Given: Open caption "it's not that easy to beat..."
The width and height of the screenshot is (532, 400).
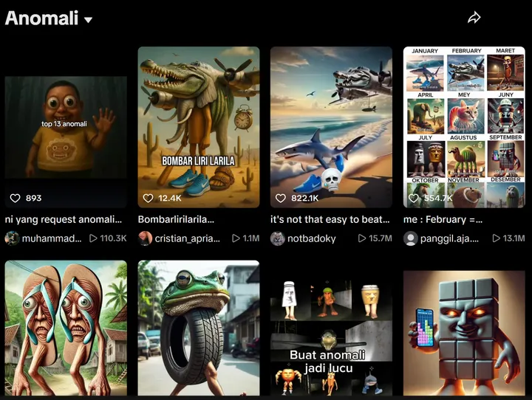Looking at the screenshot, I should click(x=330, y=219).
